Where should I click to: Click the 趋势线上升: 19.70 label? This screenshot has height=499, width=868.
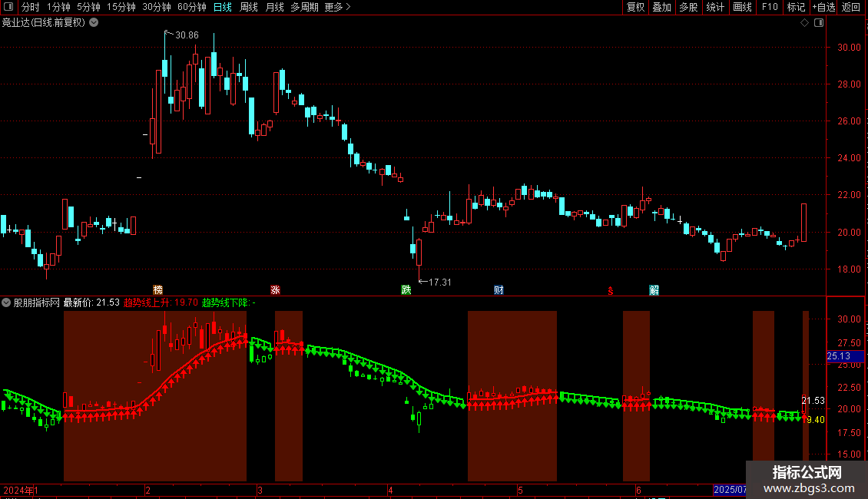[161, 302]
